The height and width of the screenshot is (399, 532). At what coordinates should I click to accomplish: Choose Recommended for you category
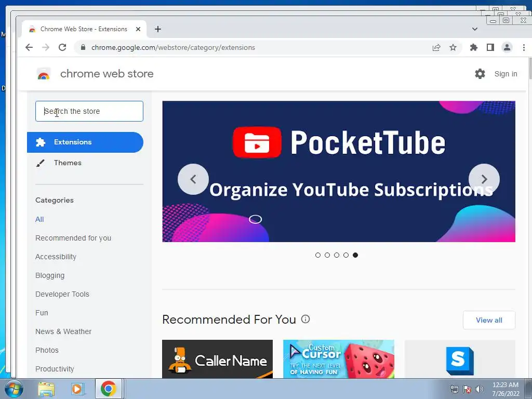tap(73, 238)
